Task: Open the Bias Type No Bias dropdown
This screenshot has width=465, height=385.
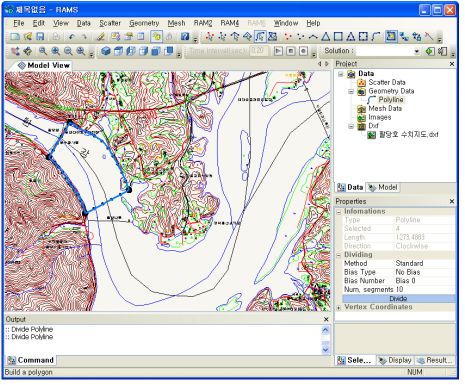Action: pos(425,272)
